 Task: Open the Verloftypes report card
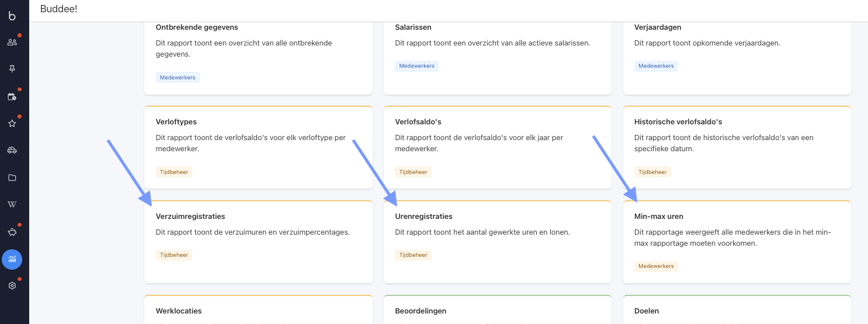coord(258,147)
